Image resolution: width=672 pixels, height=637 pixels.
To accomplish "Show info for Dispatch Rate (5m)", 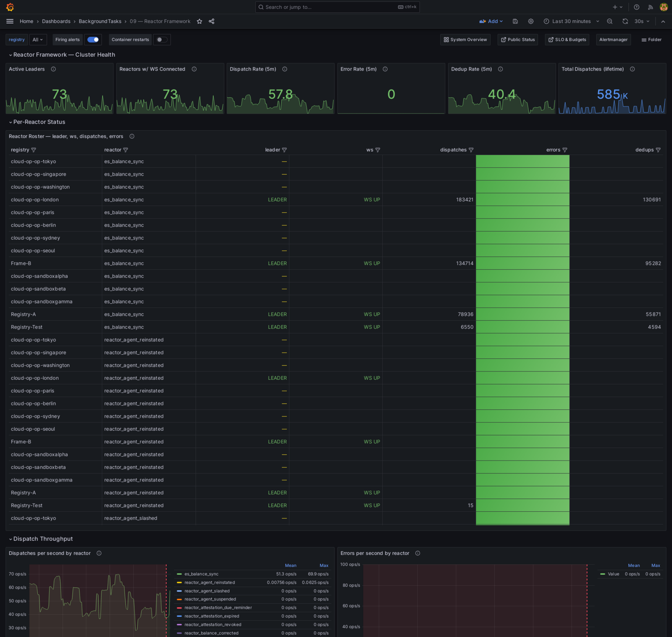I will pos(285,69).
